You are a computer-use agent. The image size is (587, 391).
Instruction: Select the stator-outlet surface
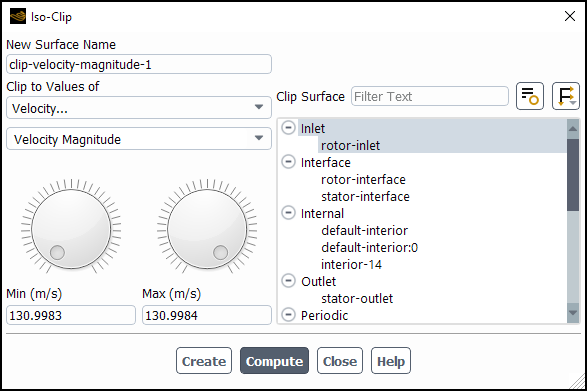[357, 298]
